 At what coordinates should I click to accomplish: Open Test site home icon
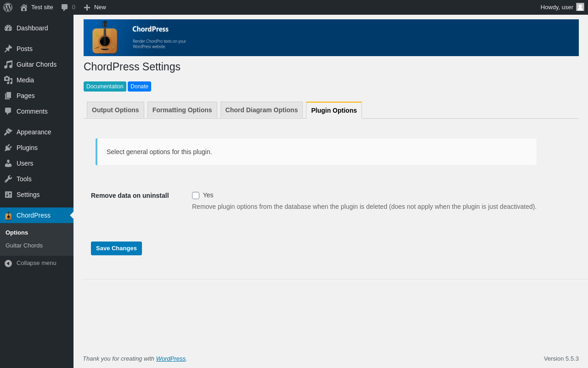tap(24, 7)
